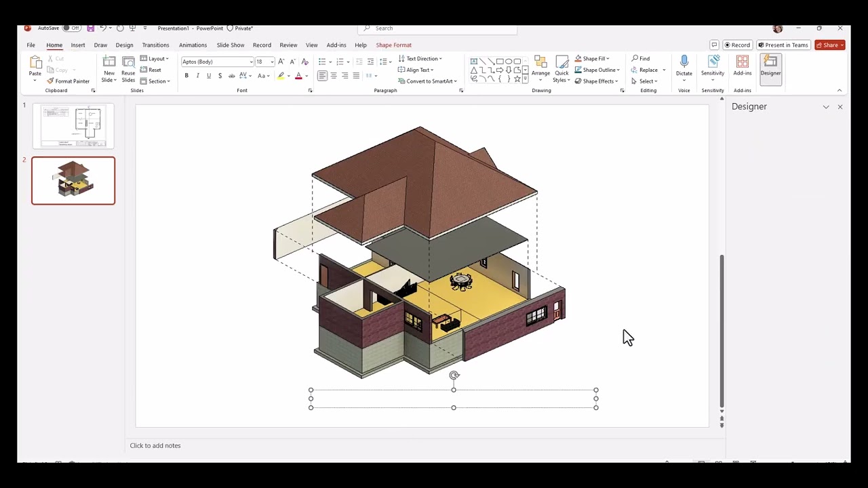
Task: Open the Layout dropdown
Action: point(155,59)
